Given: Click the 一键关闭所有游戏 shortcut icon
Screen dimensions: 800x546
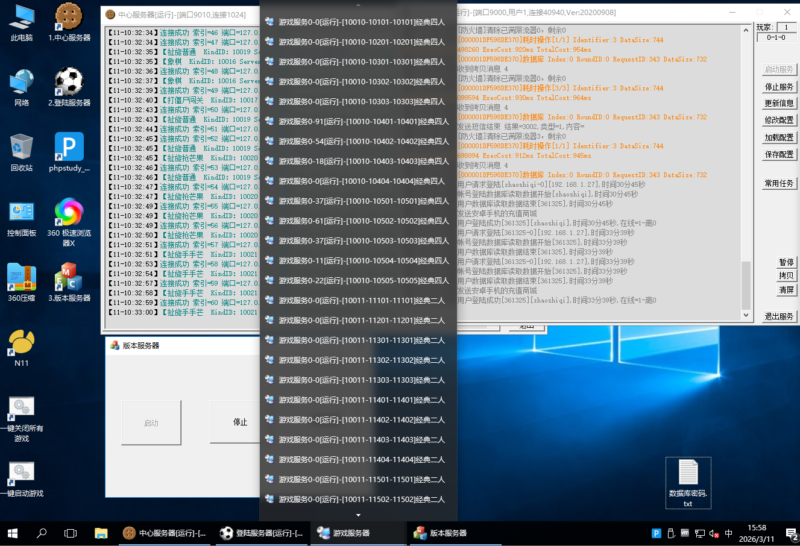Looking at the screenshot, I should click(21, 410).
